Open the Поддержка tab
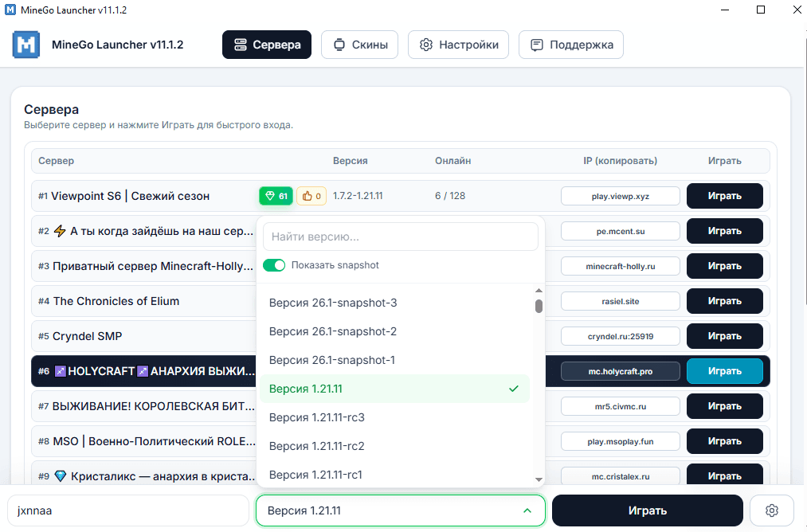This screenshot has height=532, width=807. point(570,45)
